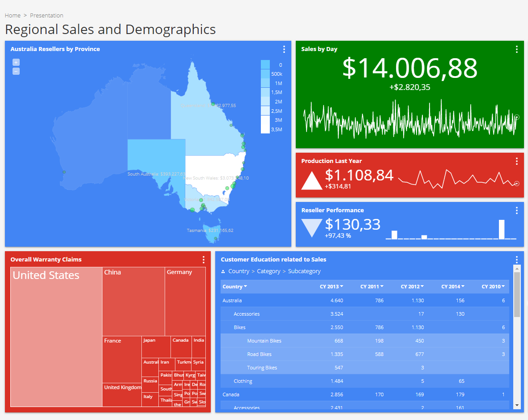Open Overall Warranty Claims options menu
Image resolution: width=528 pixels, height=420 pixels.
204,260
